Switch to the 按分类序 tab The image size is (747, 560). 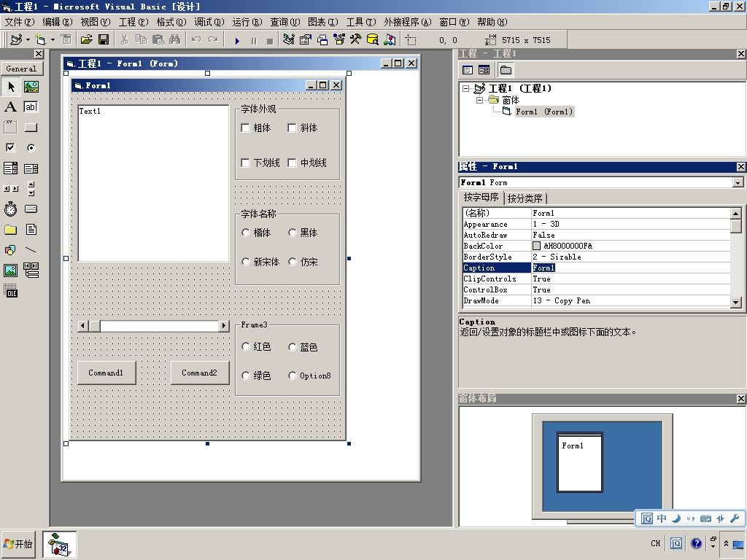click(525, 198)
